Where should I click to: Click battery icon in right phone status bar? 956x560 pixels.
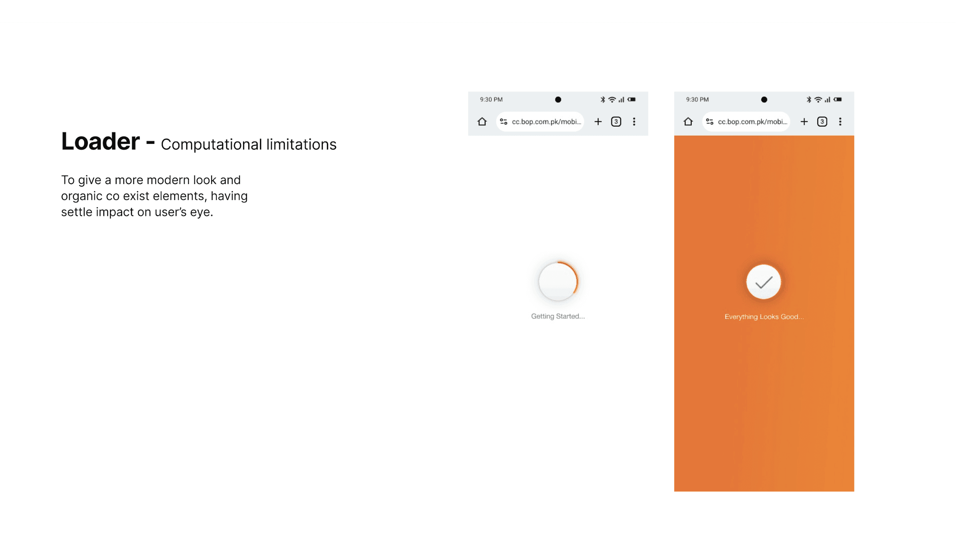click(838, 100)
